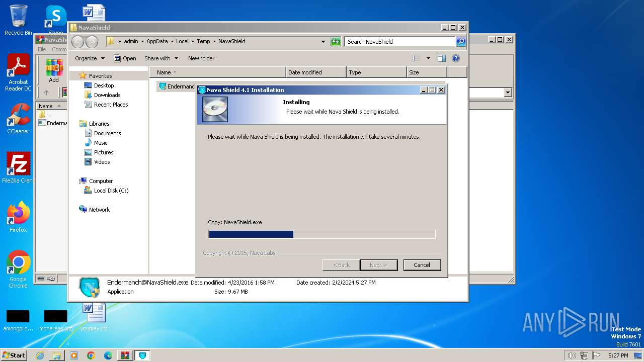Select Videos library
644x362 pixels.
[102, 162]
